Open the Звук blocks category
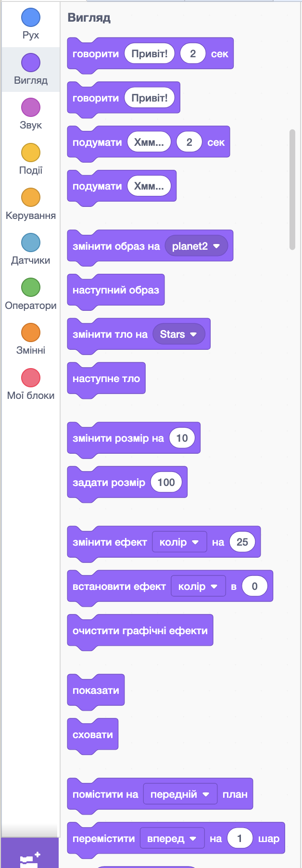Screen dimensions: 302x868 [31, 108]
